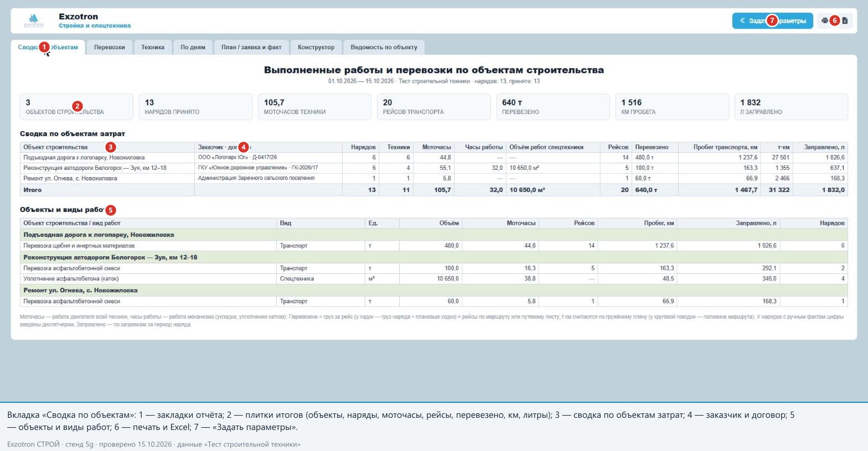
Task: Click the «Нарядов принято» summary tile
Action: [195, 107]
